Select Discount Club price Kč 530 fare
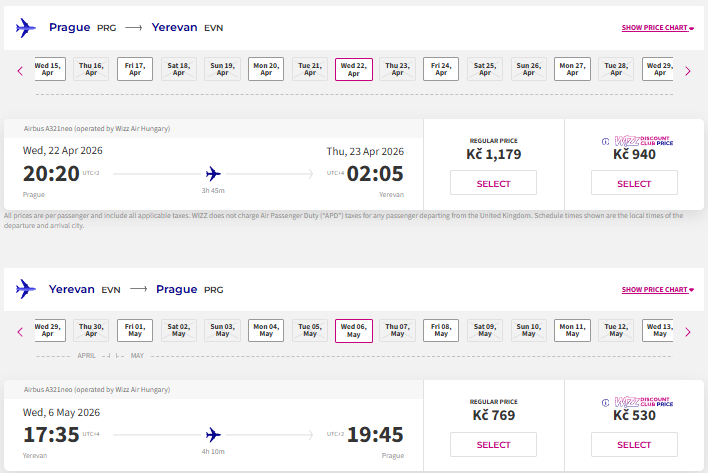The image size is (708, 473). 634,445
